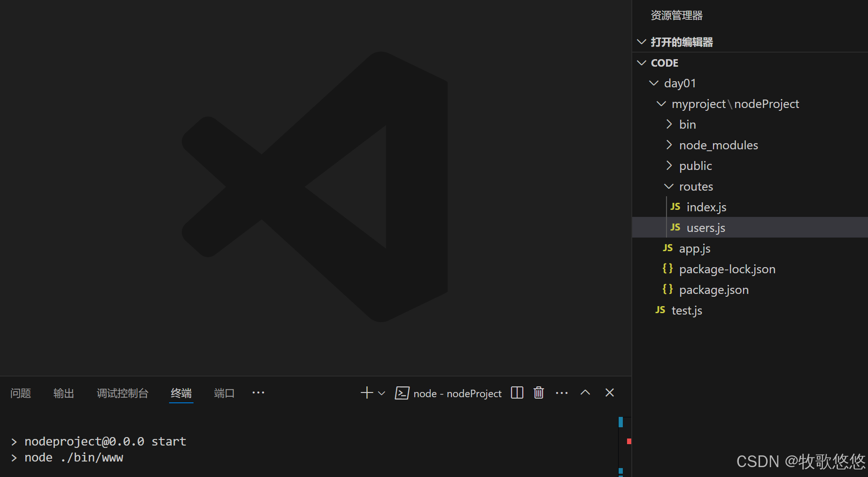Open the 端口 tab

(x=224, y=393)
